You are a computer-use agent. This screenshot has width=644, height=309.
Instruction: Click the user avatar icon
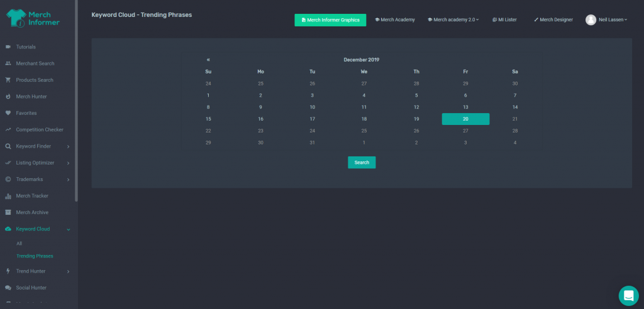coord(591,19)
